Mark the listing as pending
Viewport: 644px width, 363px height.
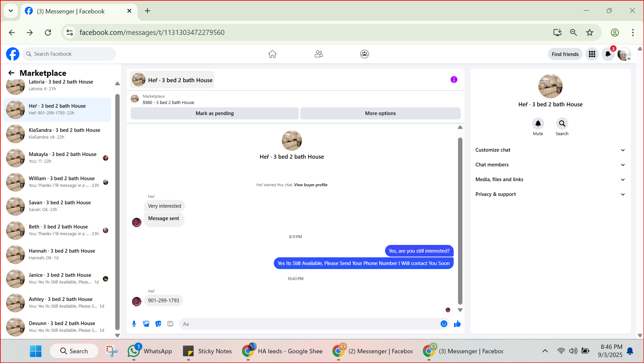pos(215,113)
